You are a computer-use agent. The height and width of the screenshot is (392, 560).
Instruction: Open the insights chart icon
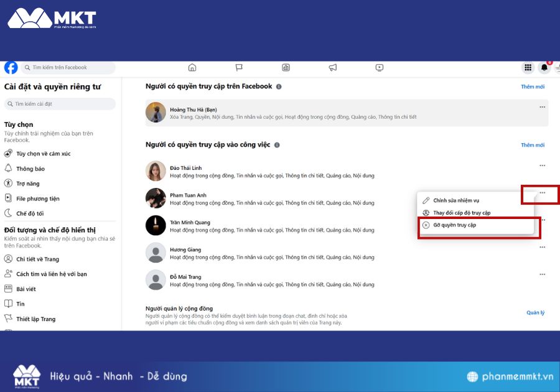pyautogui.click(x=286, y=67)
